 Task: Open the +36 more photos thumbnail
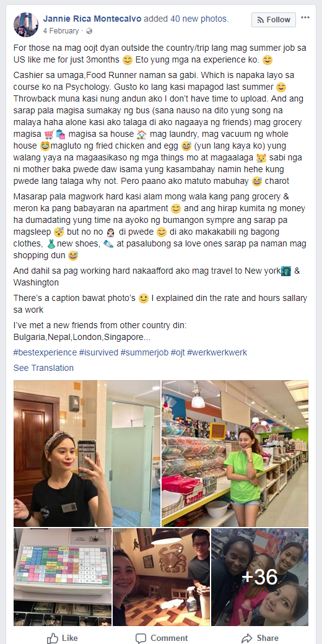coord(259,577)
